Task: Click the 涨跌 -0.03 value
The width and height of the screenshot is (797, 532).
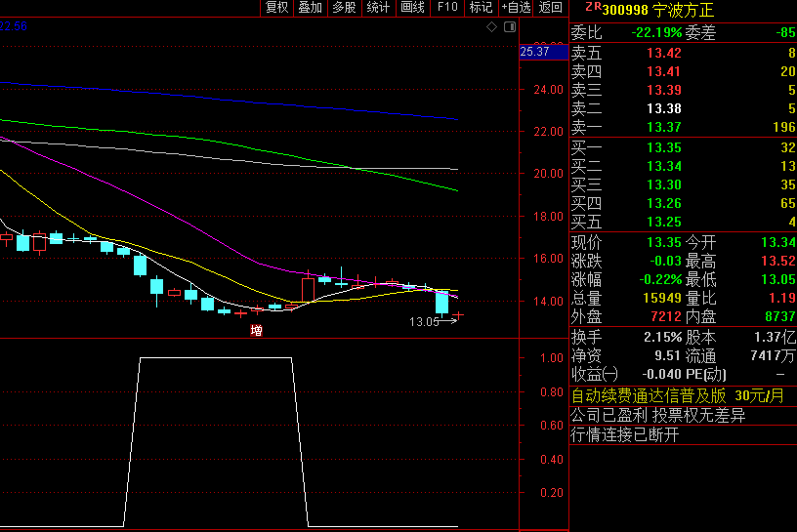Action: [x=665, y=262]
